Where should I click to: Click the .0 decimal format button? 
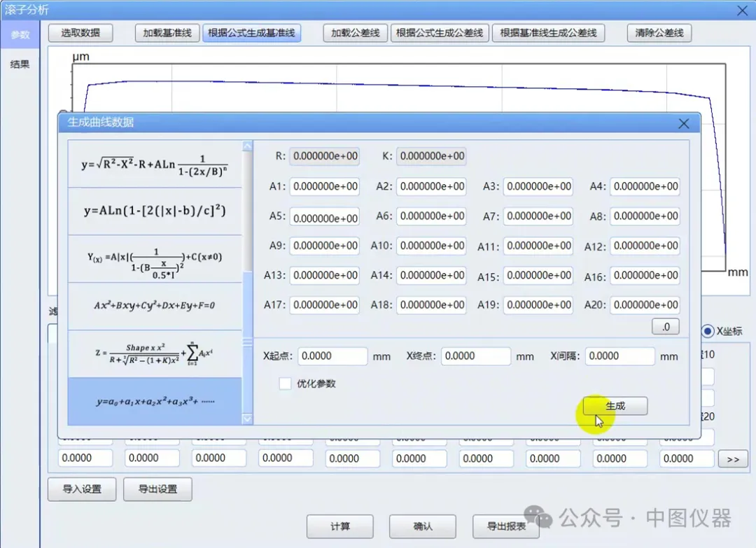pos(666,327)
